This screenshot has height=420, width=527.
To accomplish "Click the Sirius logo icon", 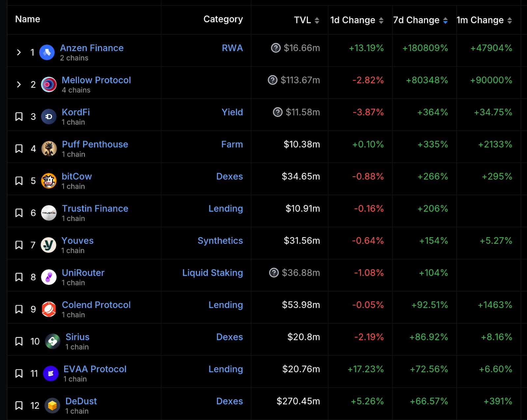I will [52, 341].
